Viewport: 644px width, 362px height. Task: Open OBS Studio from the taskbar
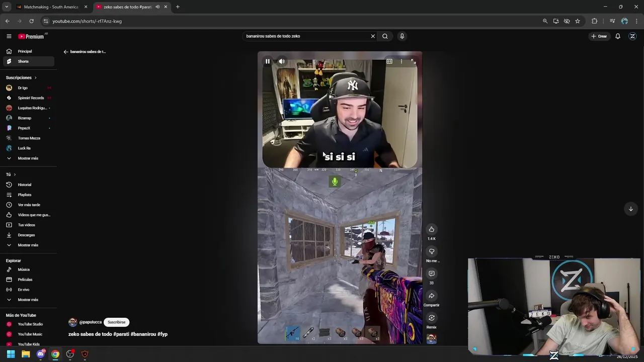70,354
